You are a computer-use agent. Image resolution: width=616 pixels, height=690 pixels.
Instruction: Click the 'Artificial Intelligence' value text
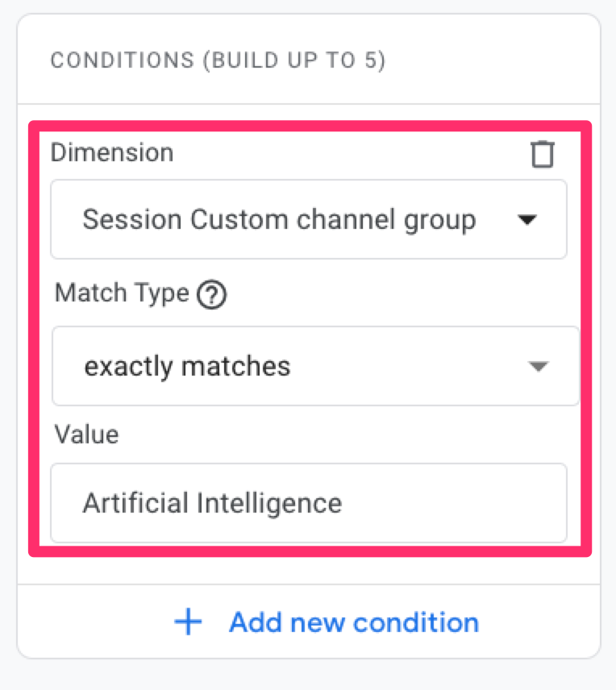pyautogui.click(x=212, y=503)
